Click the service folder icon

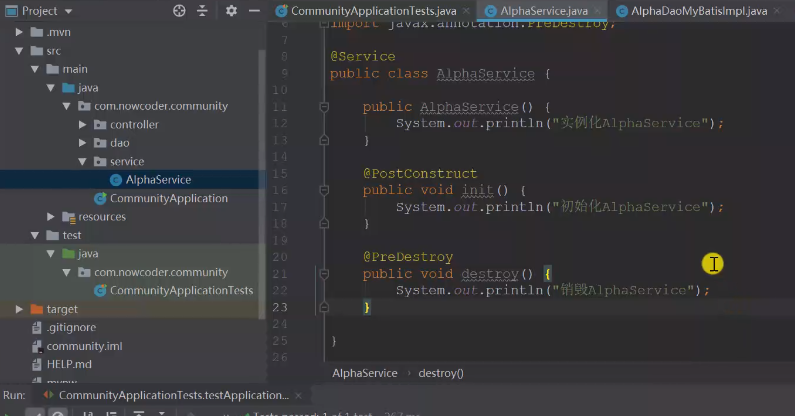[100, 162]
